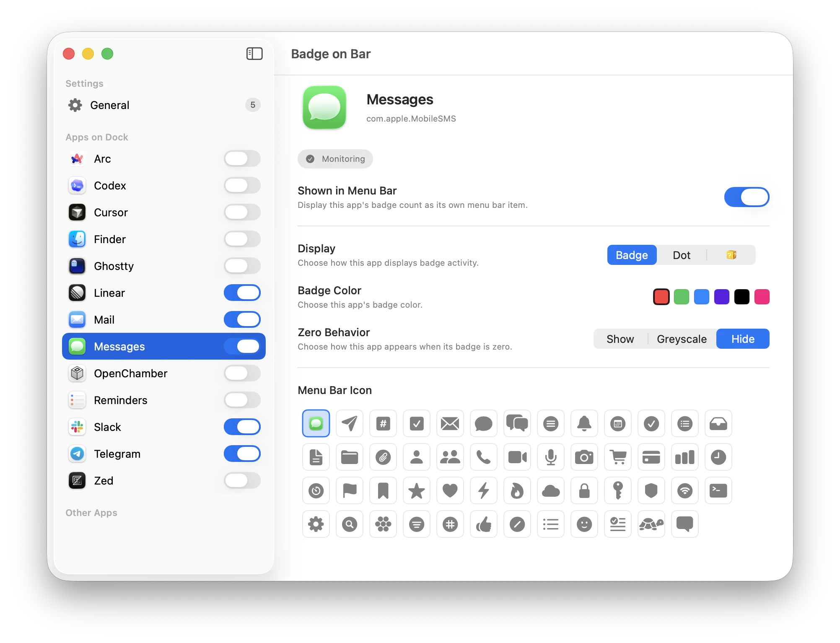Select the Badge display segment
The width and height of the screenshot is (840, 643).
(632, 255)
